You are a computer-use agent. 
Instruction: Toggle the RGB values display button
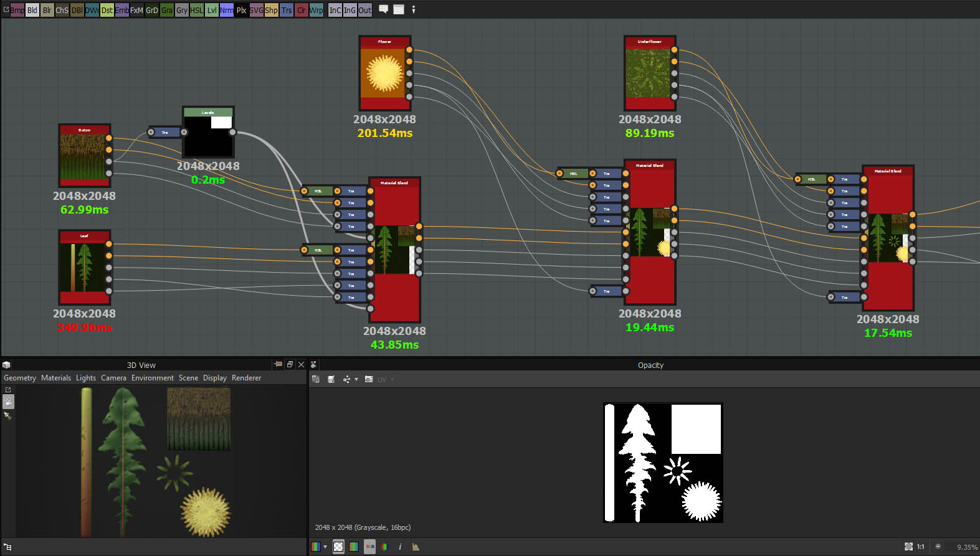pos(369,547)
